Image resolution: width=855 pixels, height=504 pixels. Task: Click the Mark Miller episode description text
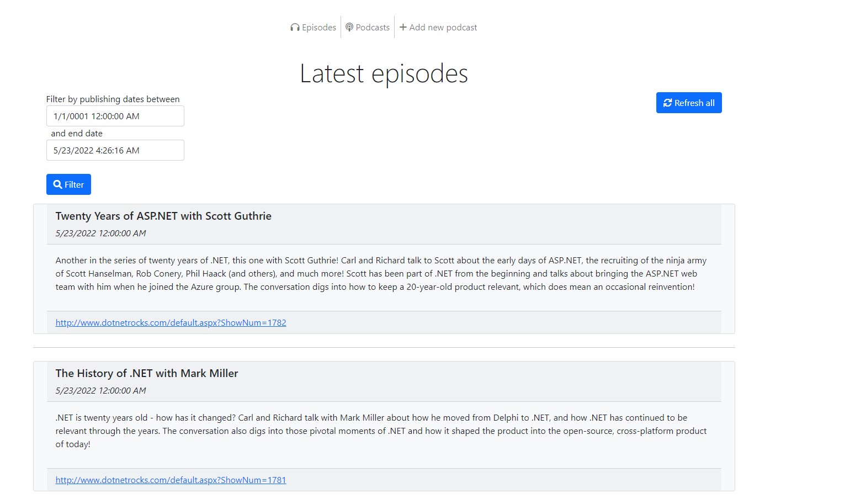pyautogui.click(x=381, y=431)
